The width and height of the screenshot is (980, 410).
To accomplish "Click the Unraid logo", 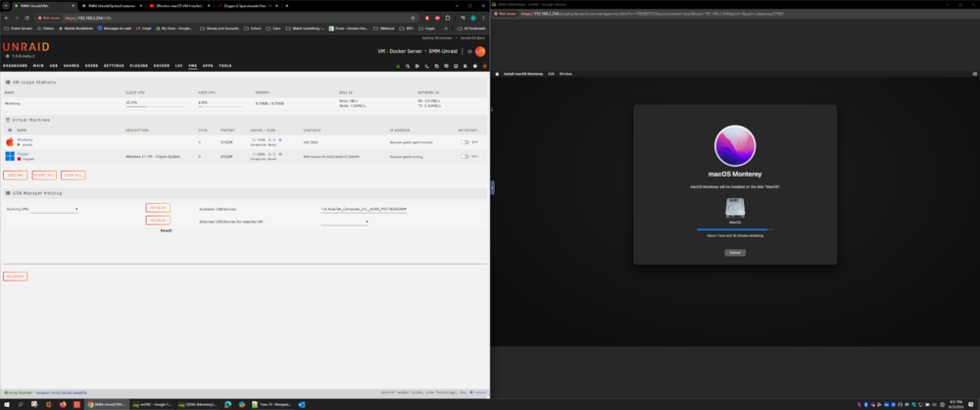I will [25, 47].
